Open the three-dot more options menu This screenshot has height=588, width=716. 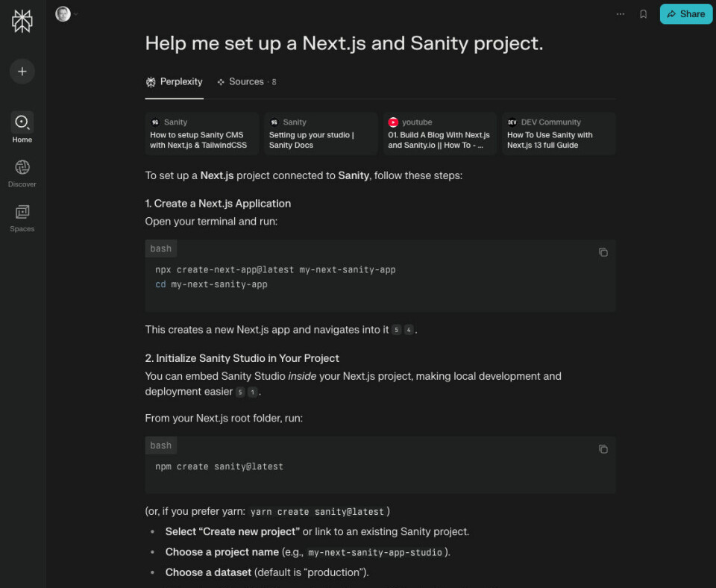620,14
